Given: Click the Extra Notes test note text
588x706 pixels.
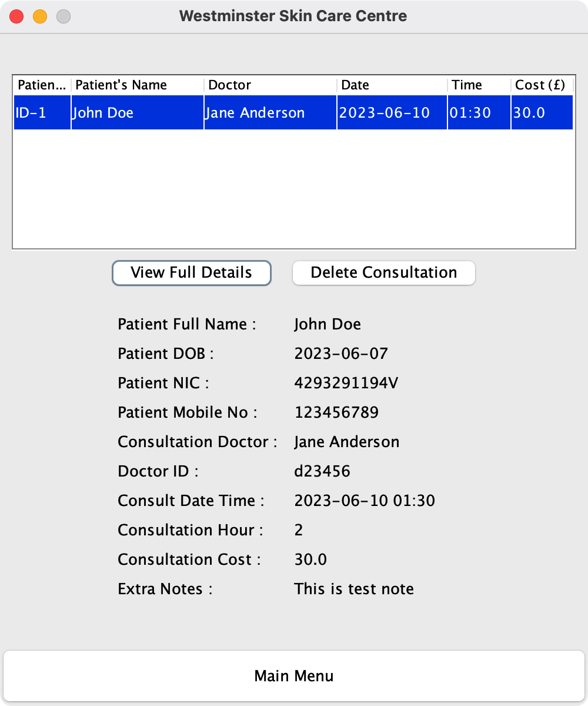Looking at the screenshot, I should (353, 588).
